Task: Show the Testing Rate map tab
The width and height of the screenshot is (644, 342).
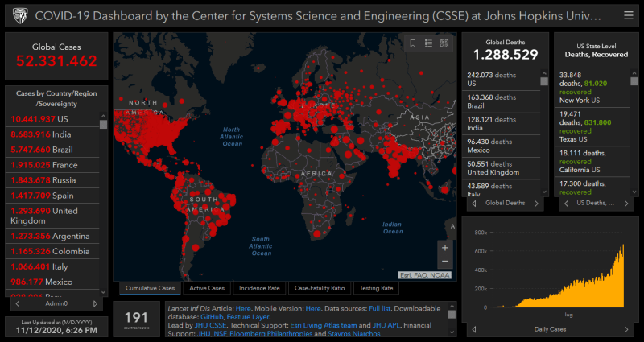Action: click(376, 288)
